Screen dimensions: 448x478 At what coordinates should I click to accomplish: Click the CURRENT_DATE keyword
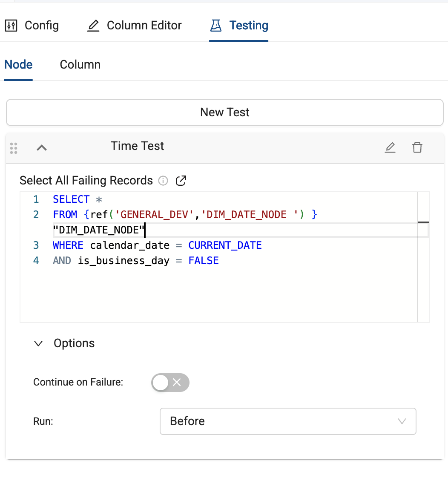[x=225, y=245]
